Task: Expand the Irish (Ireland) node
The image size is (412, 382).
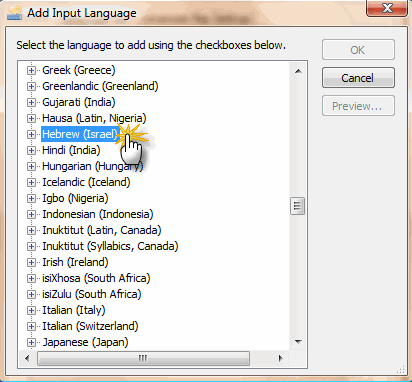Action: 31,262
